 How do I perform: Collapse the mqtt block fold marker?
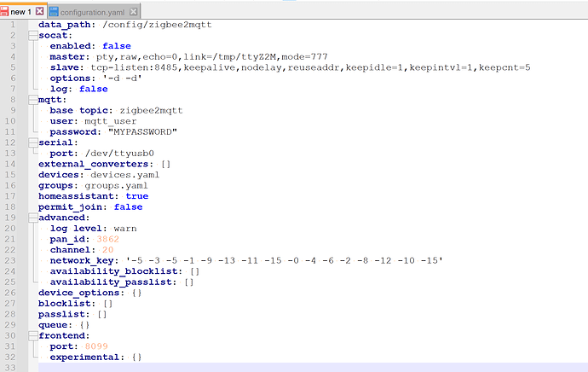click(x=33, y=100)
